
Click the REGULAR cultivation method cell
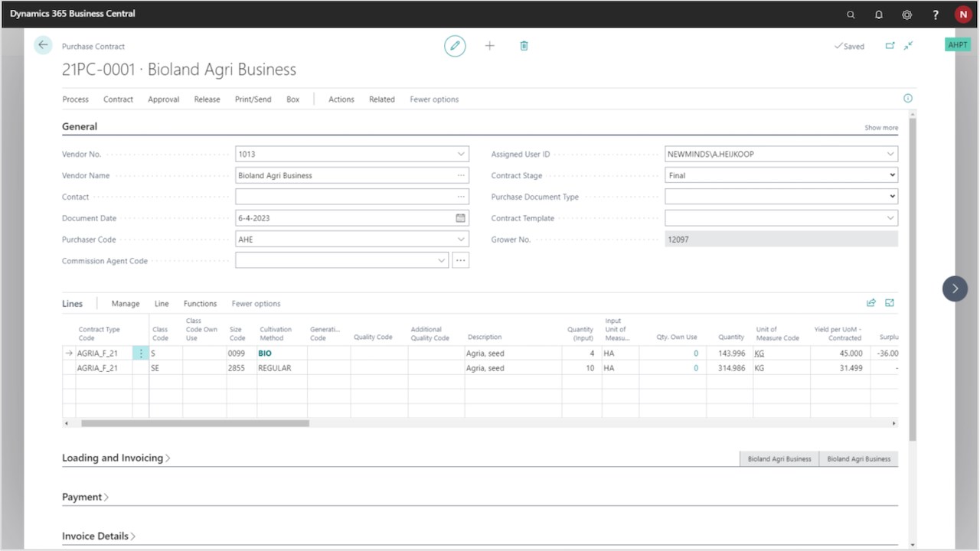[x=282, y=368]
